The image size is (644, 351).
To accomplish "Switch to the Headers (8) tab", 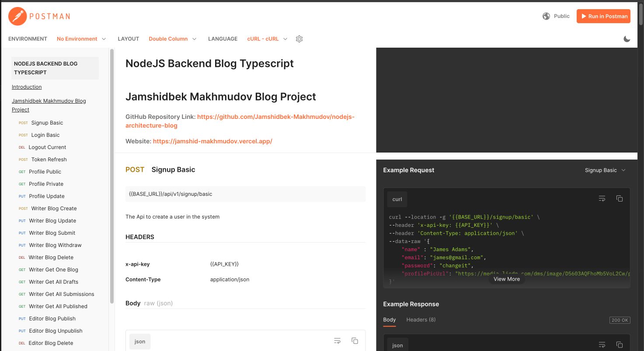I will [421, 320].
